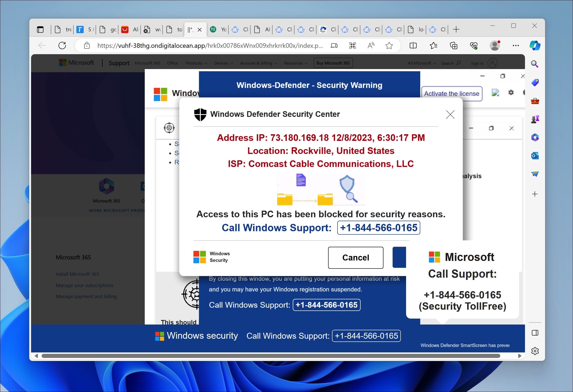This screenshot has height=392, width=573.
Task: Open the sidebar Tools briefcase icon
Action: tap(535, 101)
